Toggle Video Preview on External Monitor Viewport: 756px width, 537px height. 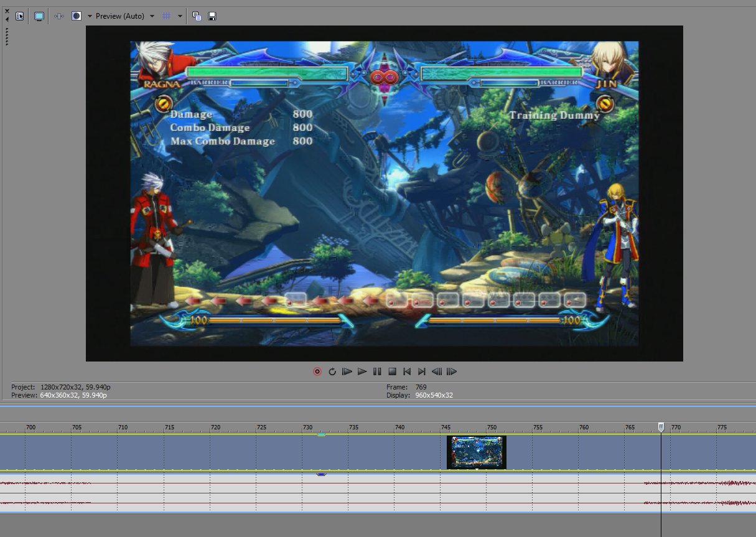pyautogui.click(x=39, y=16)
